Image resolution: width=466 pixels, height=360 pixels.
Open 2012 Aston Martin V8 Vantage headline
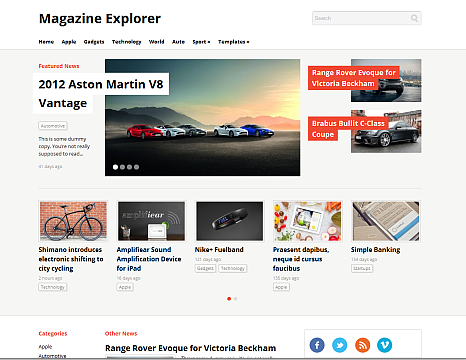tap(101, 93)
